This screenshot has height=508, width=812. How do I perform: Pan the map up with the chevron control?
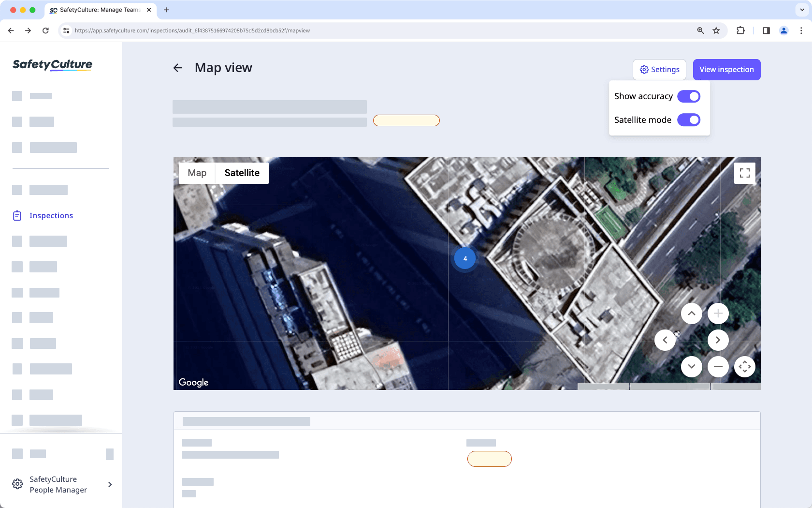692,313
